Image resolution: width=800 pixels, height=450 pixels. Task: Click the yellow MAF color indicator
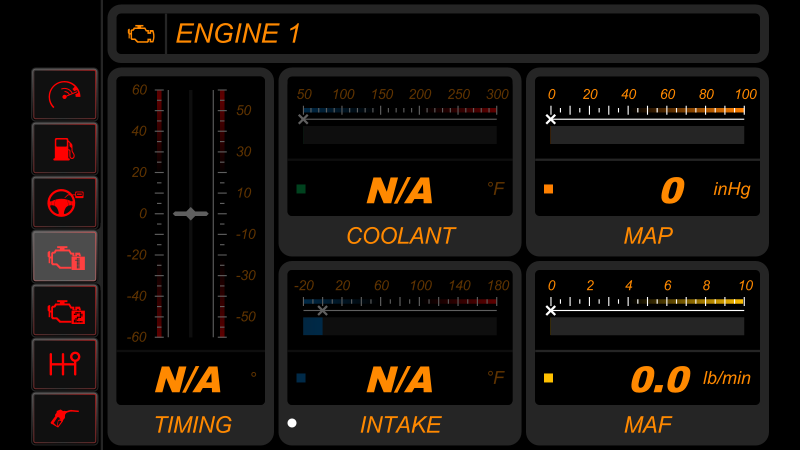[548, 378]
